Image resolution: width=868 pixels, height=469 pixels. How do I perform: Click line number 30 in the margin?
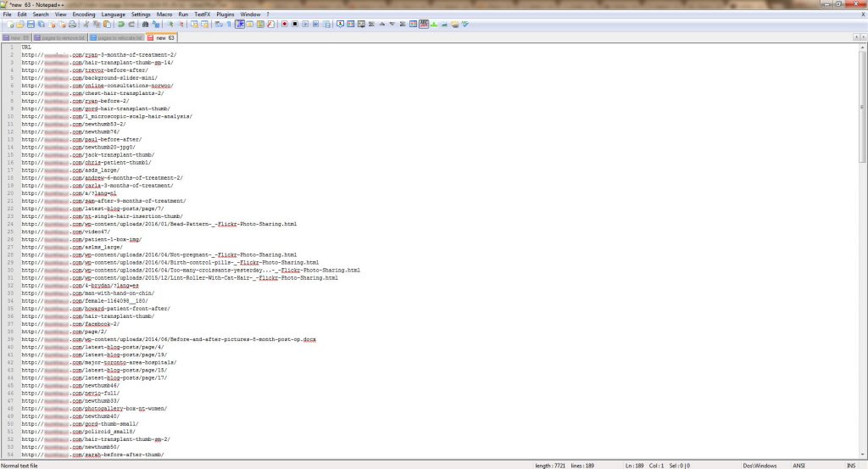click(x=10, y=271)
